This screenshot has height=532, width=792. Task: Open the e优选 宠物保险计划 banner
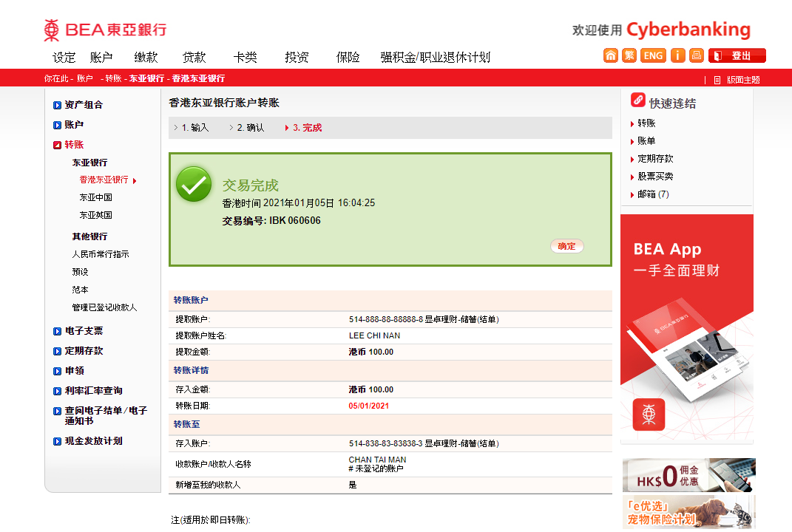688,512
